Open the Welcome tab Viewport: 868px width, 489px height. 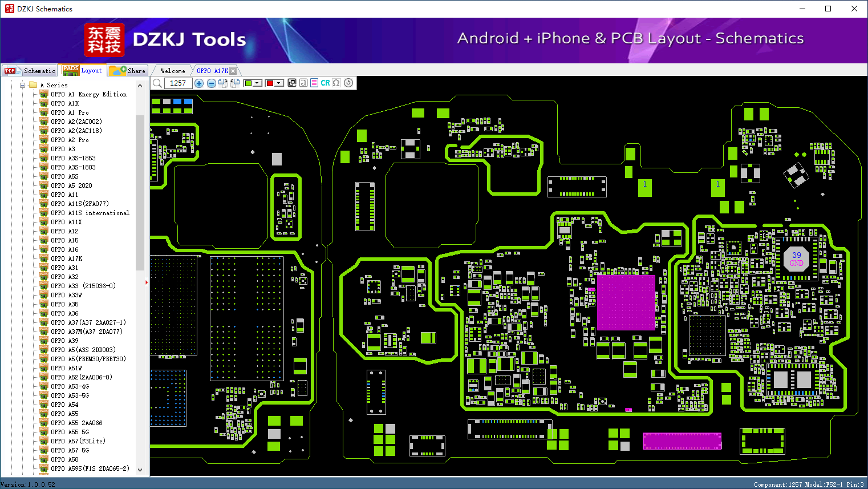point(173,71)
